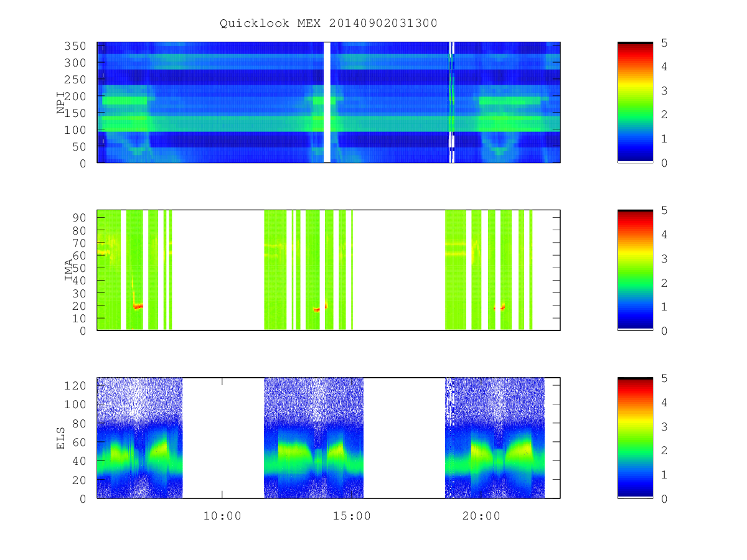Click the 90 tick label on IMA axis
Image resolution: width=747 pixels, height=560 pixels.
79,218
